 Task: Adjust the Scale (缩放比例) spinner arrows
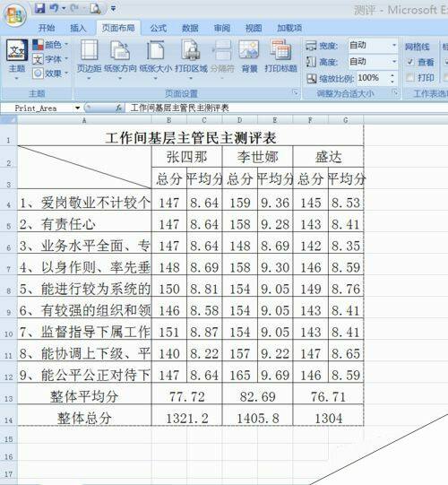[x=392, y=78]
